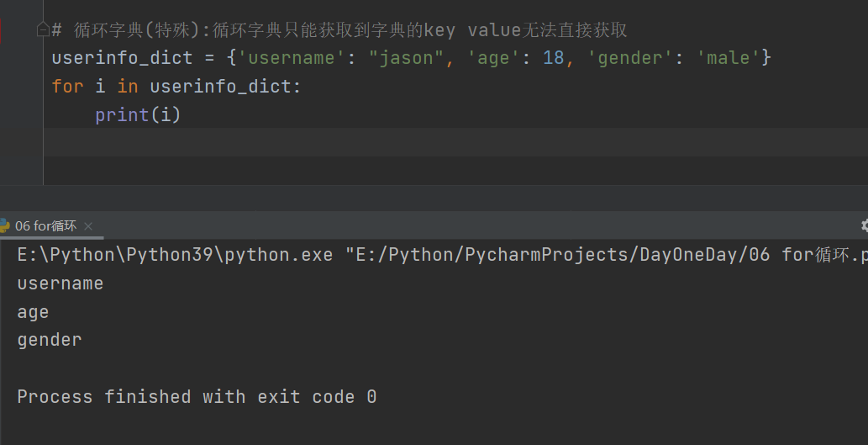Click the Python icon on run tab
Image resolution: width=868 pixels, height=445 pixels.
pyautogui.click(x=4, y=225)
